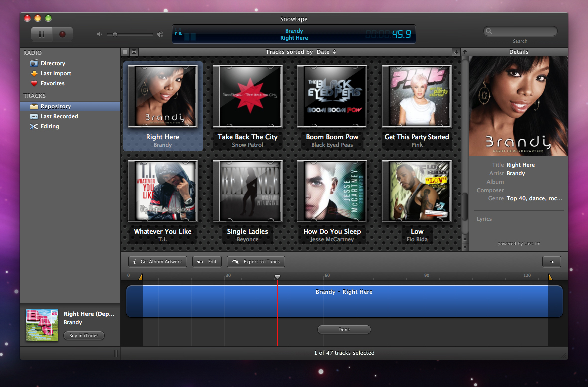Click the Black Eyed Peas artist name
This screenshot has height=387, width=588.
pos(332,145)
